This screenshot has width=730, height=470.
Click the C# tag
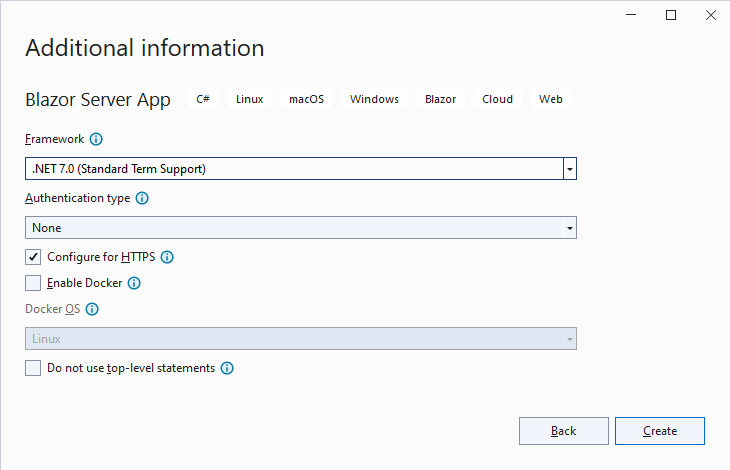[203, 99]
